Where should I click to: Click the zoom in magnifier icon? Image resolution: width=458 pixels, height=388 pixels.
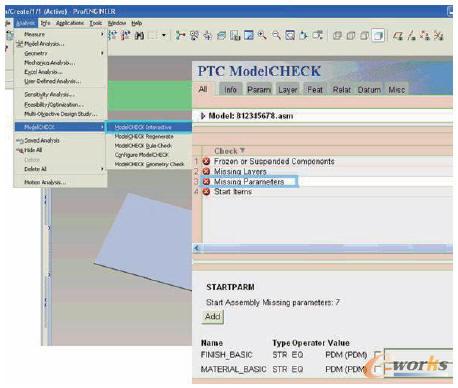pyautogui.click(x=262, y=35)
